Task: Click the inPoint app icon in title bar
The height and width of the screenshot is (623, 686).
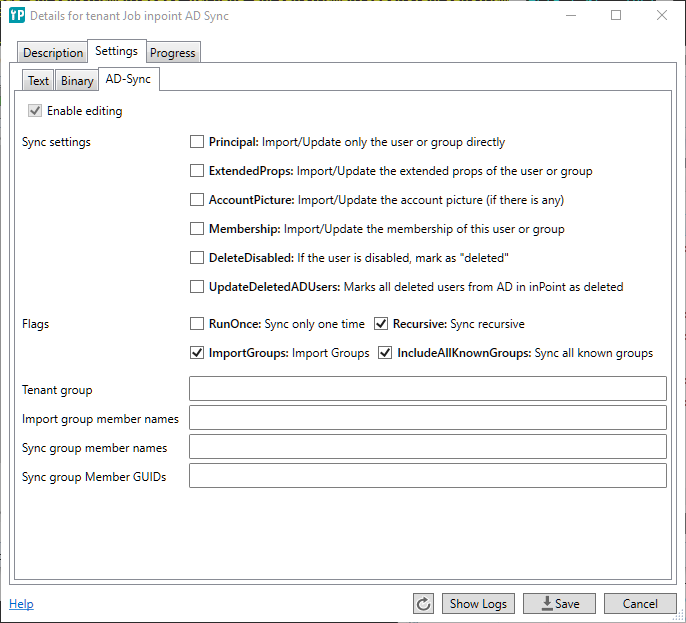Action: tap(17, 15)
